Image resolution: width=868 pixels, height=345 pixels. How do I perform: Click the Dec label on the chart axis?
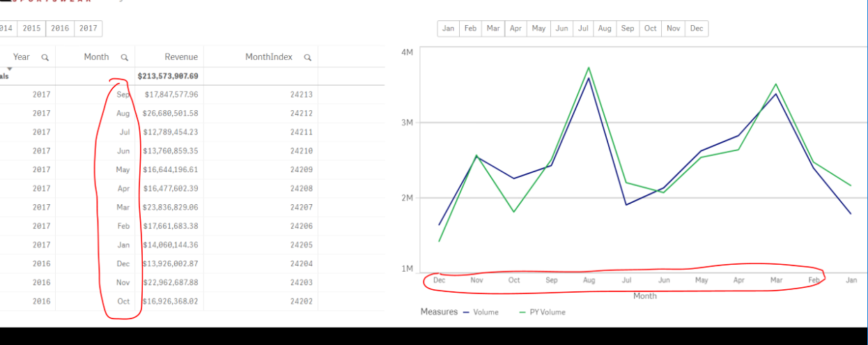[439, 280]
